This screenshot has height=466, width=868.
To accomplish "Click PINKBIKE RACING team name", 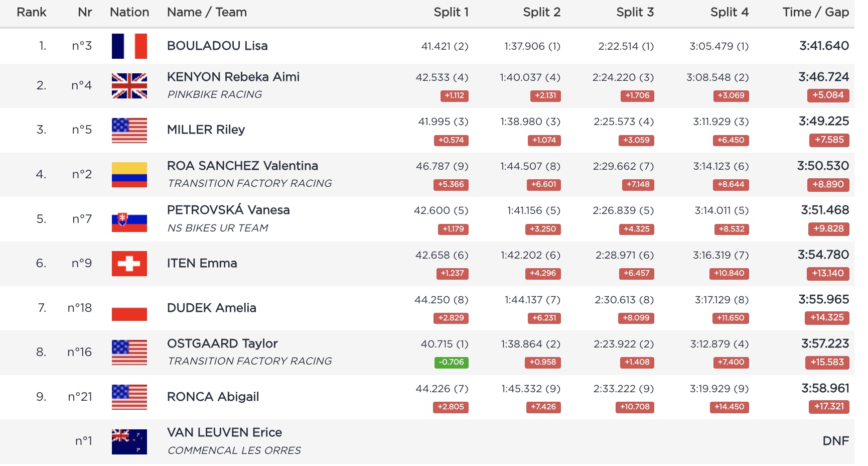I will (x=215, y=94).
